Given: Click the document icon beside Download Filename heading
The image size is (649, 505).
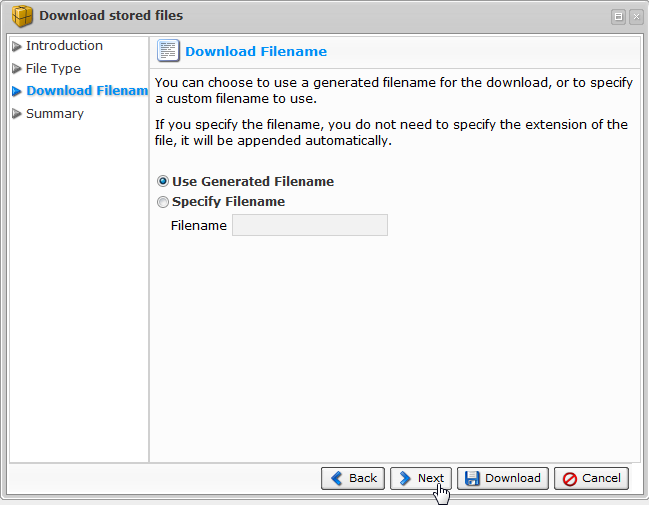Looking at the screenshot, I should (168, 51).
